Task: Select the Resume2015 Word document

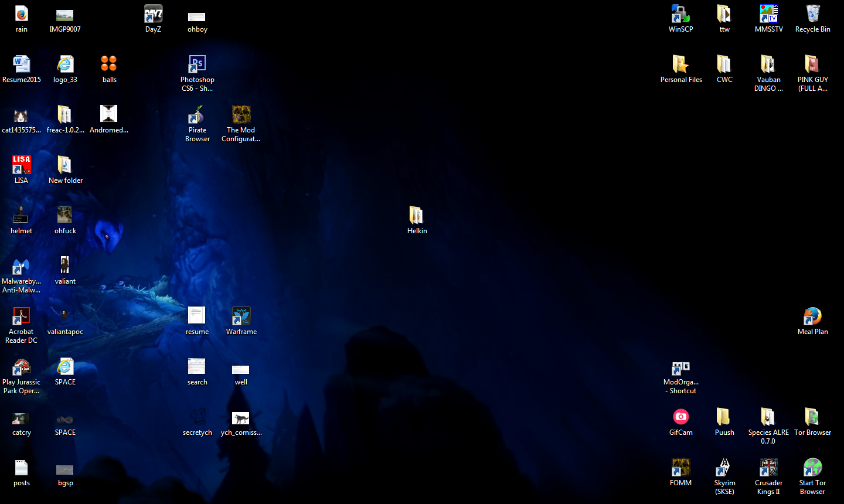Action: (x=22, y=64)
